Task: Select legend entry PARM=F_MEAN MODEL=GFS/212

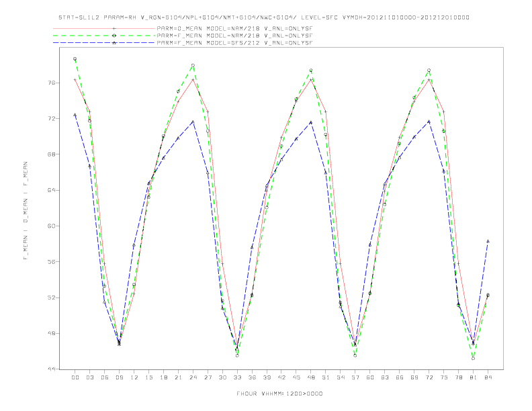Action: click(234, 43)
